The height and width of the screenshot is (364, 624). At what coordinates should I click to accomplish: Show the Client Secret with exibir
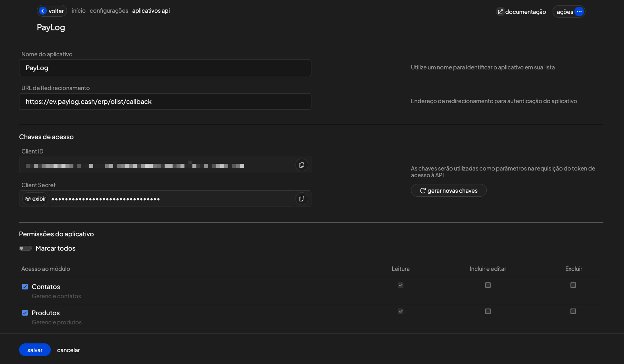35,199
